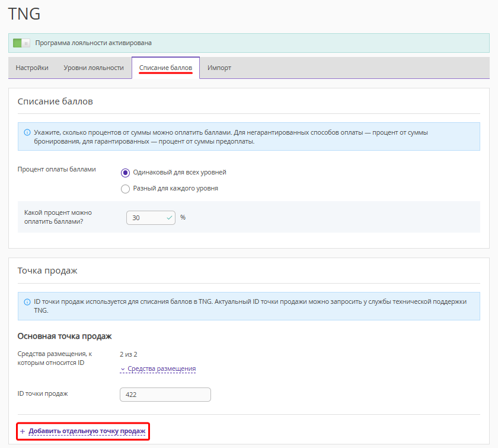
Task: Click the Точка продаж section heading
Action: click(x=47, y=271)
